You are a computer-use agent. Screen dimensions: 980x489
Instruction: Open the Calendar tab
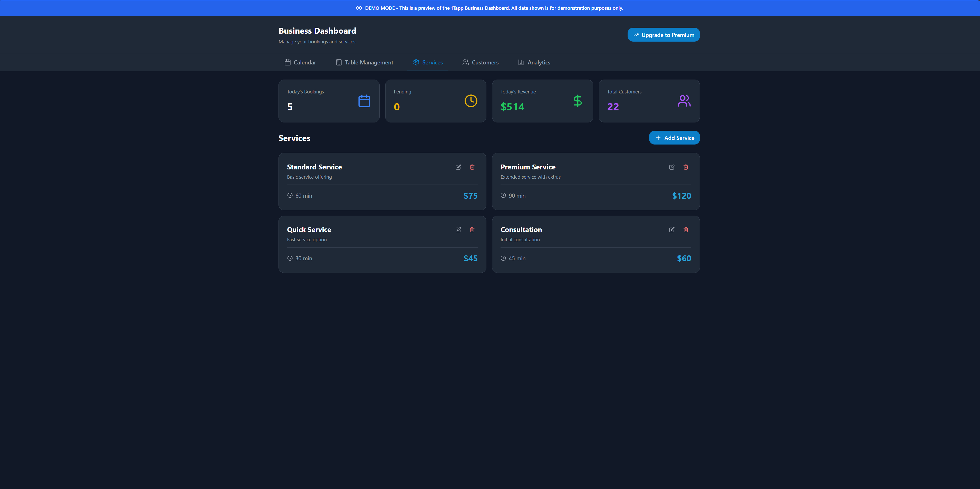(300, 62)
